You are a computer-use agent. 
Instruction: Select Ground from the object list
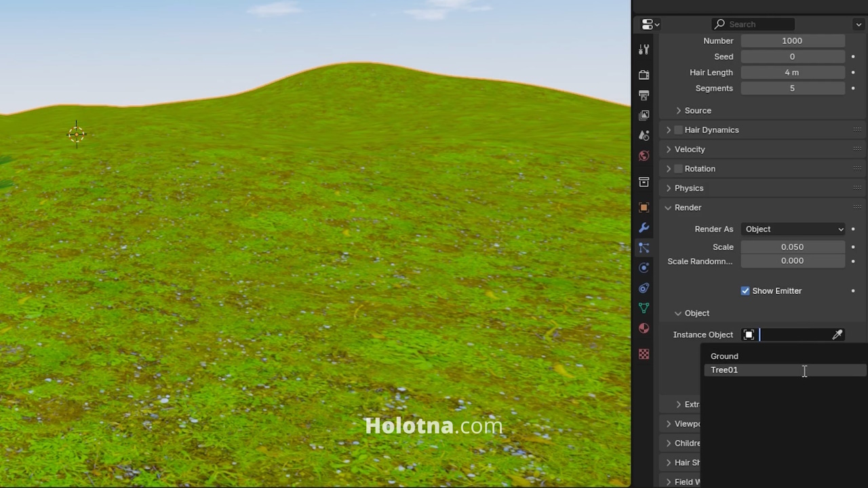tap(785, 356)
